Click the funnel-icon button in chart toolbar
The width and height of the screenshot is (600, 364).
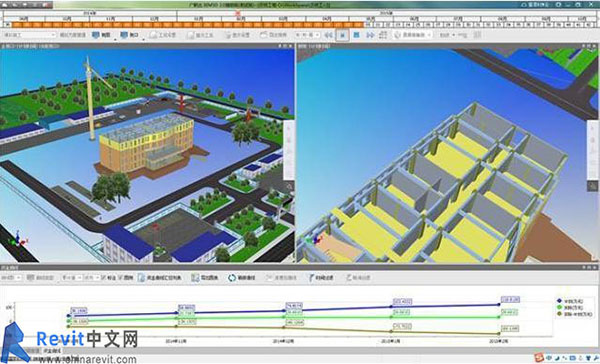pos(321,278)
